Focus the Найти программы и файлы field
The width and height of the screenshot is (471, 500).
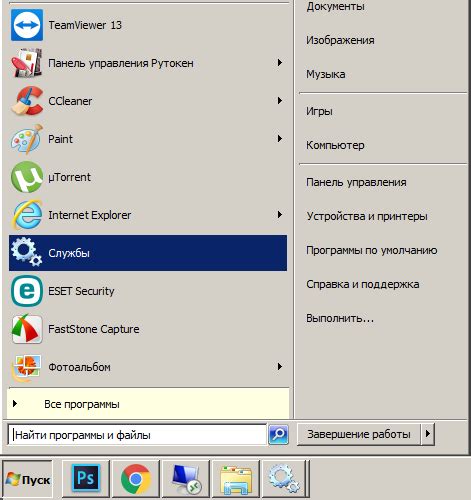pos(137,435)
